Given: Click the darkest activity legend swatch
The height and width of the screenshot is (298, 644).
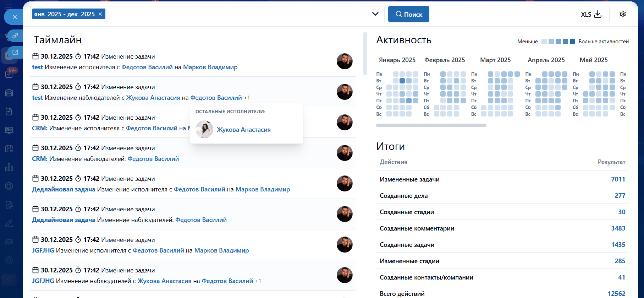Looking at the screenshot, I should pyautogui.click(x=572, y=42).
